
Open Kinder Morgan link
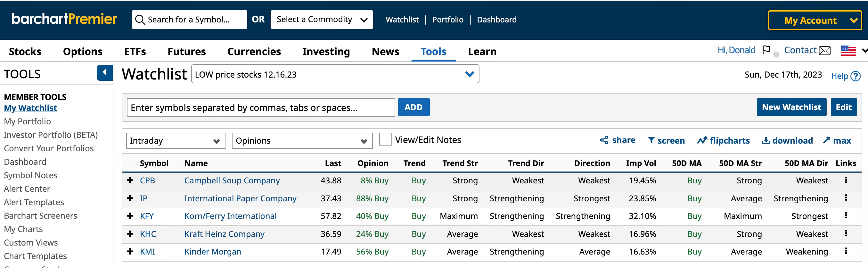point(213,251)
